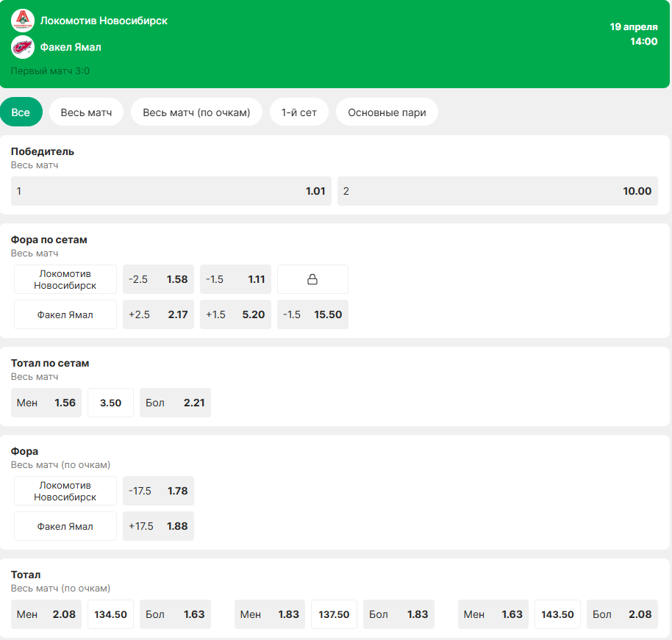Screen dimensions: 672x640
Task: Pick Lokomotiv set handicap -1.5 at 1.11
Action: click(235, 279)
